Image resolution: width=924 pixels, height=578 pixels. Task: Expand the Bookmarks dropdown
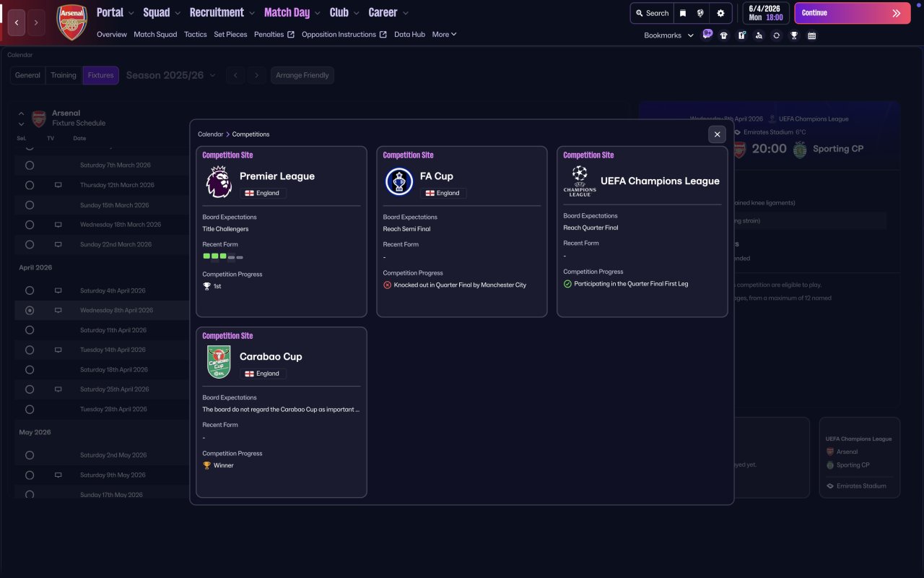pos(669,35)
